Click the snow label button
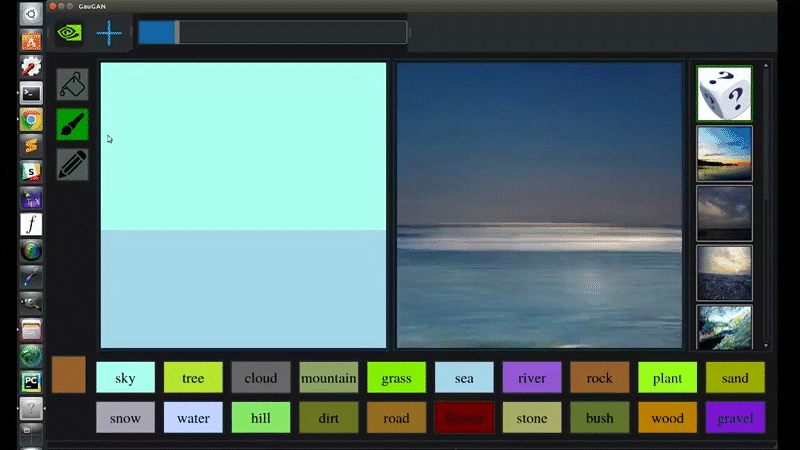 pos(126,417)
